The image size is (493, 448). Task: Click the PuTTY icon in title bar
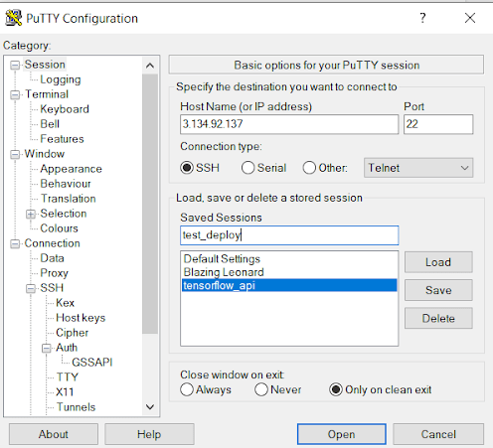pyautogui.click(x=14, y=18)
